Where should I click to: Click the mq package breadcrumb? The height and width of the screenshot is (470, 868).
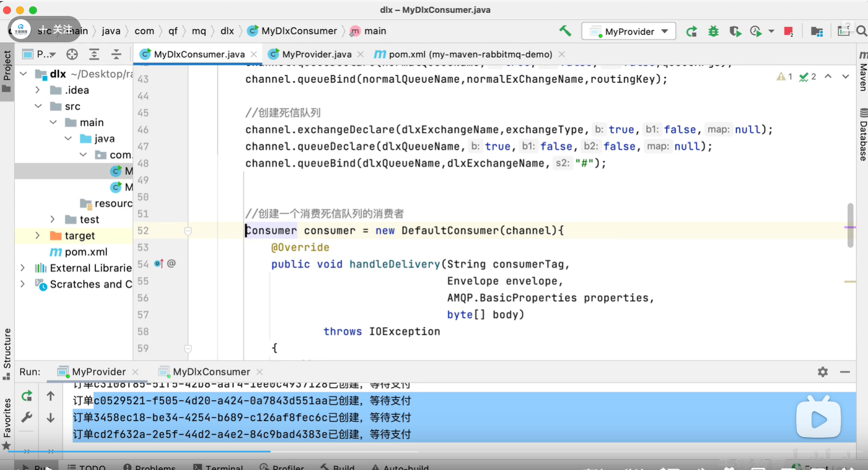pos(199,31)
